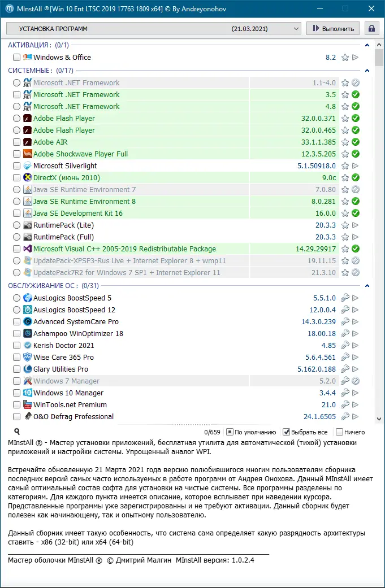Click the green checkmark beside Java SE Development Kit 16

click(356, 213)
